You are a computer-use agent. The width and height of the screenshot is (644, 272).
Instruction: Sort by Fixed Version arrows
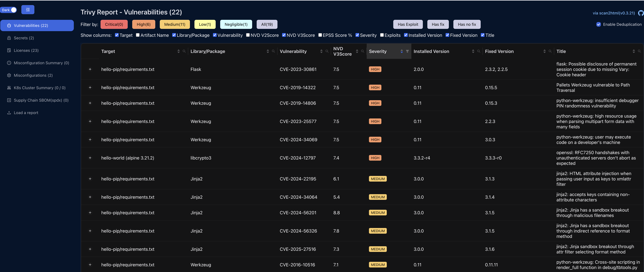click(x=544, y=51)
